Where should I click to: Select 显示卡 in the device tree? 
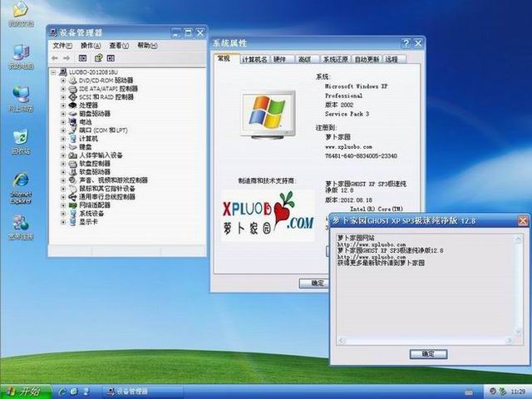click(88, 222)
